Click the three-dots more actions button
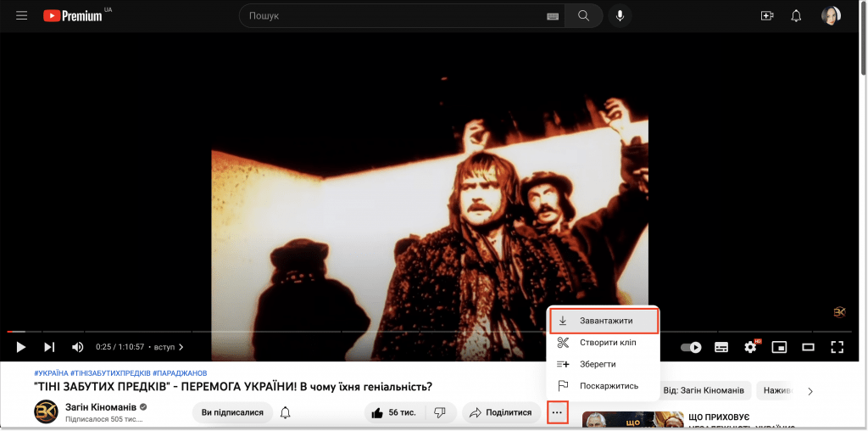 [x=557, y=412]
